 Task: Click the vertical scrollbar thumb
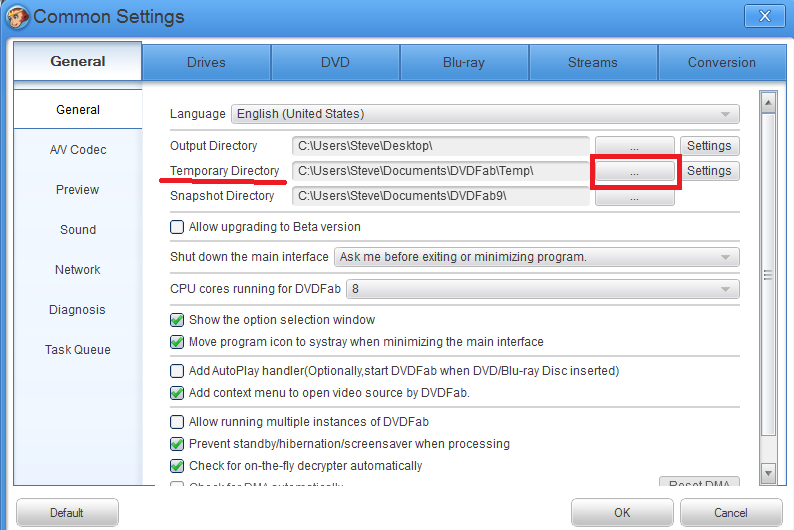pyautogui.click(x=768, y=275)
